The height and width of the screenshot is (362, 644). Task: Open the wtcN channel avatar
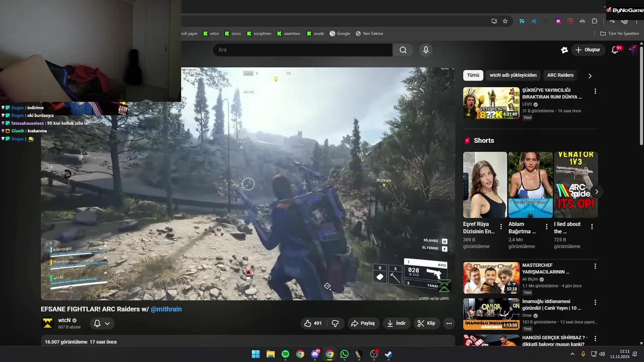pyautogui.click(x=48, y=323)
